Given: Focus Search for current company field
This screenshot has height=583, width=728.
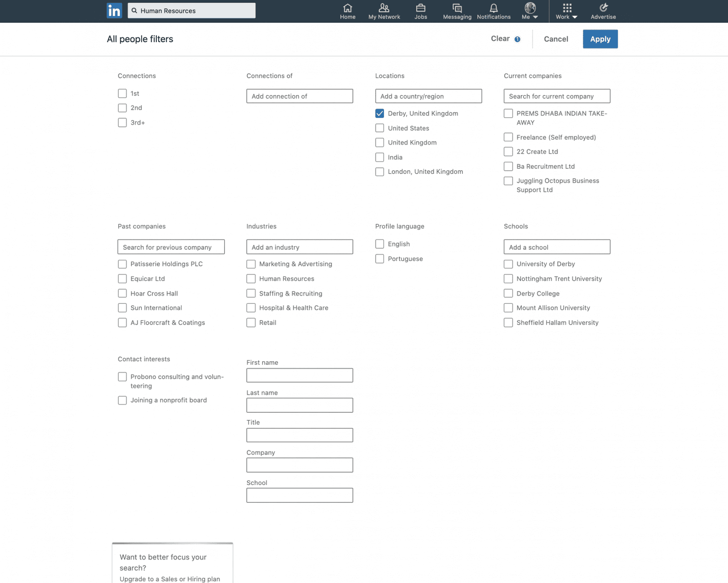Looking at the screenshot, I should pos(557,96).
